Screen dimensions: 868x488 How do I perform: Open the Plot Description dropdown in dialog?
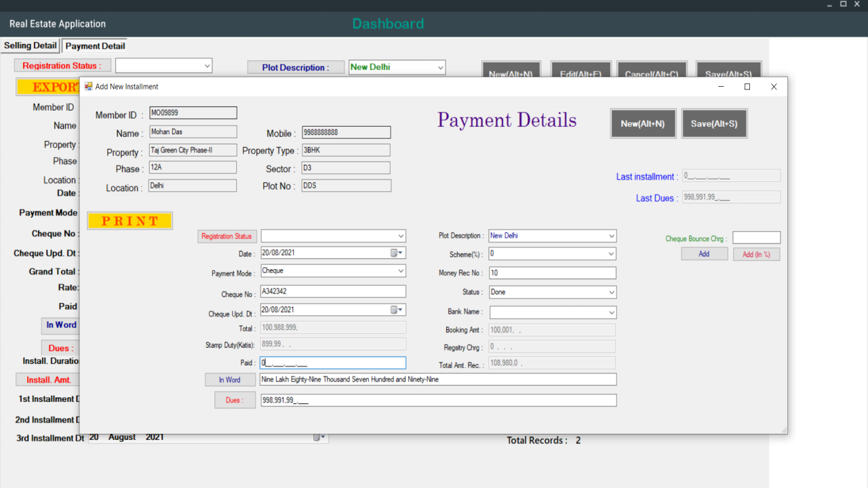tap(612, 236)
